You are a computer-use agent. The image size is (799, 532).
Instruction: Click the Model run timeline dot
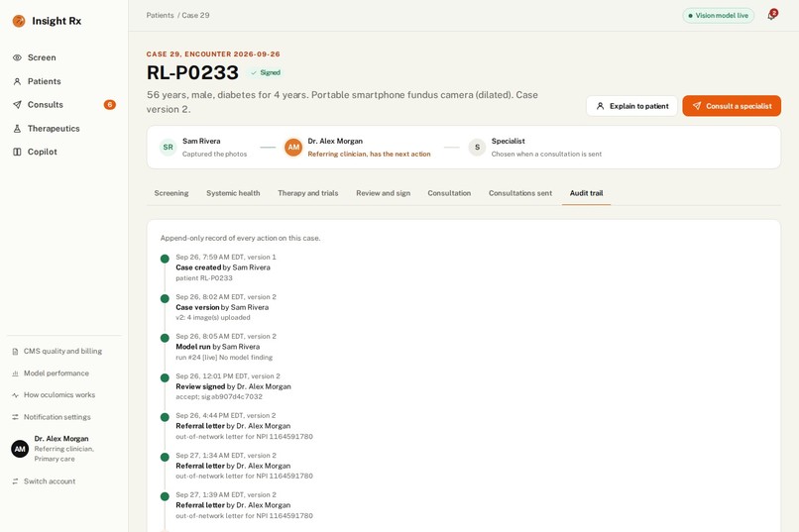click(165, 338)
